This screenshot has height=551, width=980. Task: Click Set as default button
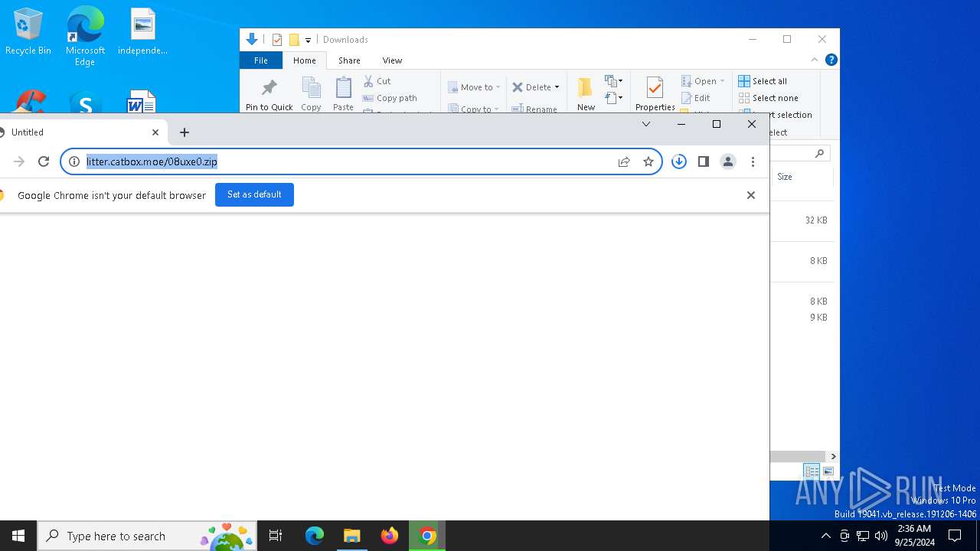coord(254,194)
